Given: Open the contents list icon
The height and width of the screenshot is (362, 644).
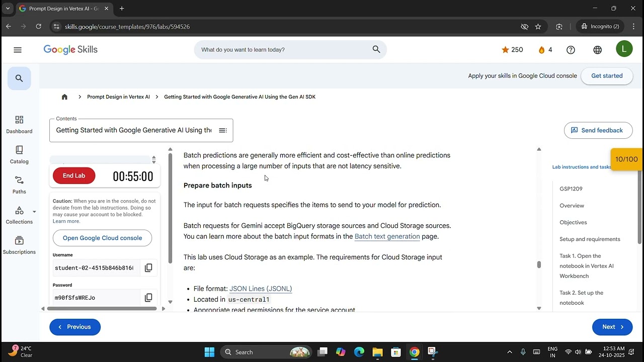Looking at the screenshot, I should (x=223, y=131).
